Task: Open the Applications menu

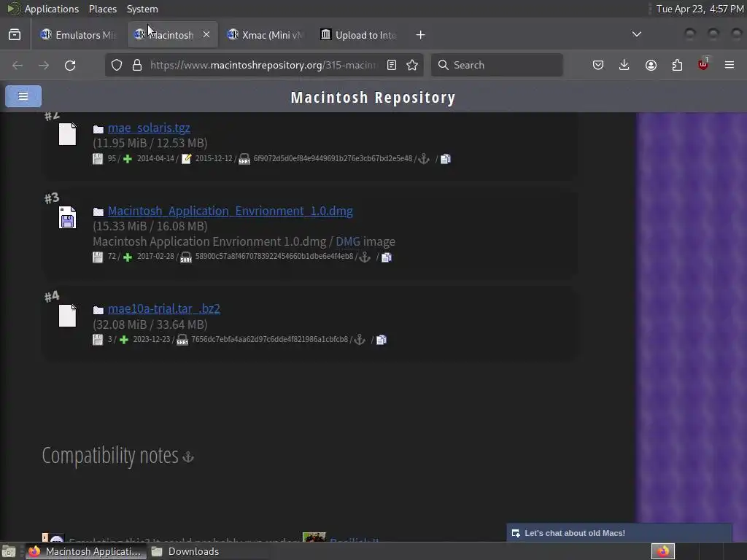Action: coord(52,9)
